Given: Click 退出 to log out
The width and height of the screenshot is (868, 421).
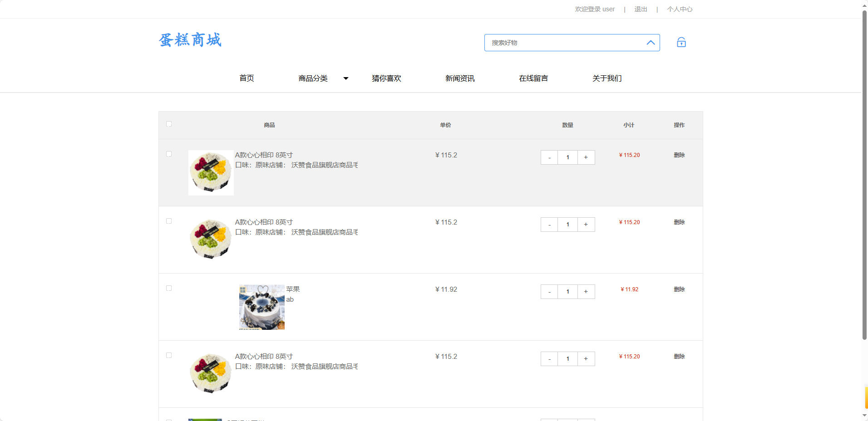Looking at the screenshot, I should pyautogui.click(x=640, y=9).
